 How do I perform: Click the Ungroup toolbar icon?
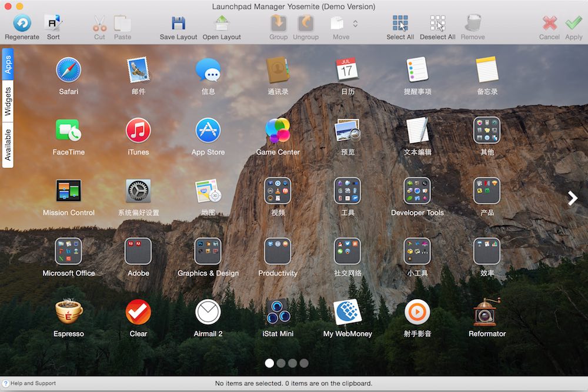(x=306, y=24)
